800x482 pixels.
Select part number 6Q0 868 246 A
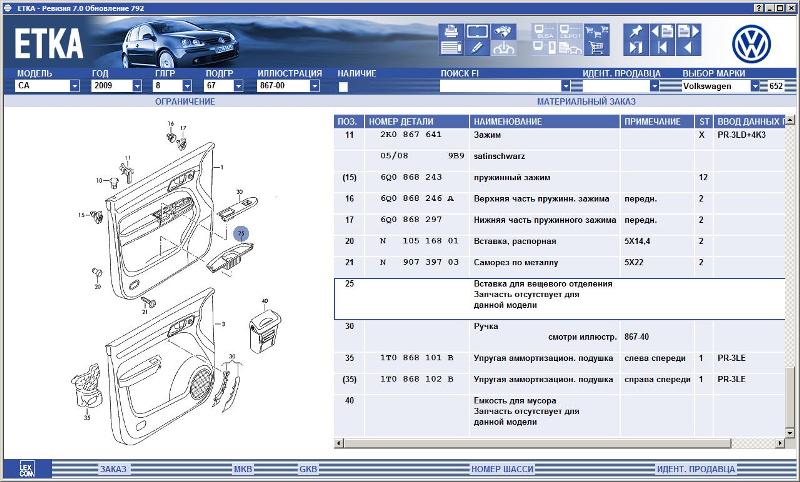click(417, 198)
